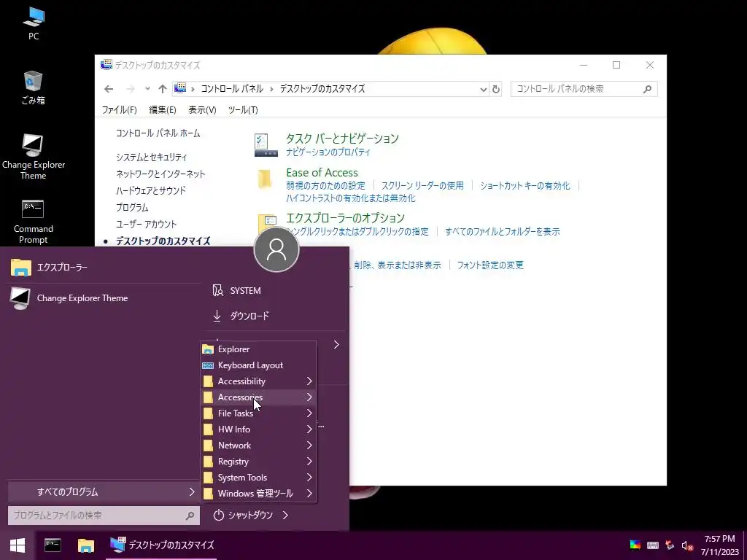Click すべてのファイルとフォルダーを表示 link
The width and height of the screenshot is (747, 560).
tap(503, 232)
